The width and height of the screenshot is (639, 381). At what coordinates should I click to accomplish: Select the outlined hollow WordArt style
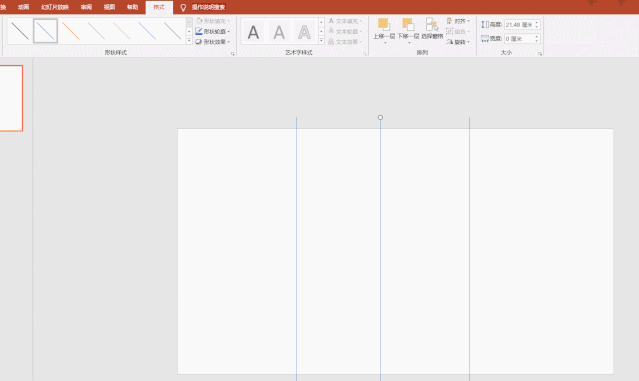(x=304, y=32)
